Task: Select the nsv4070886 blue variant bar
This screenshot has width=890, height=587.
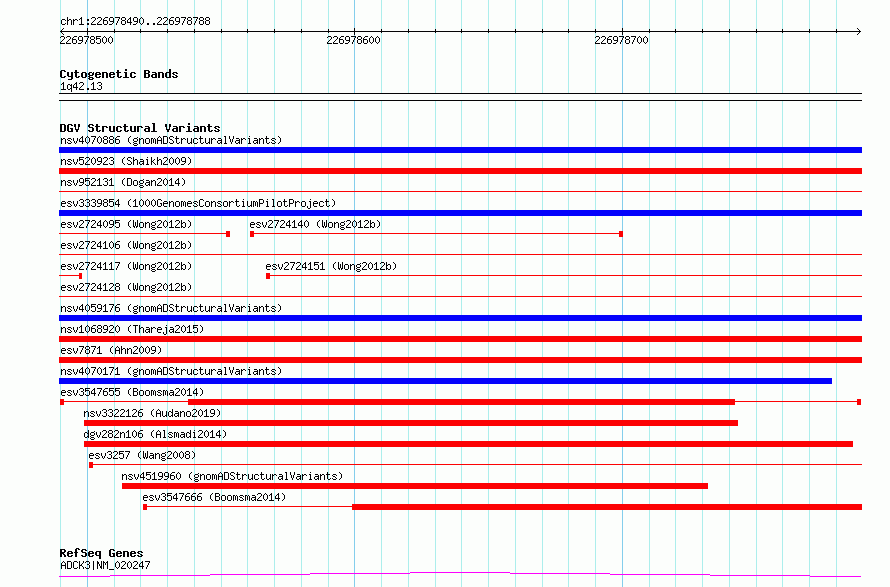Action: (x=460, y=150)
